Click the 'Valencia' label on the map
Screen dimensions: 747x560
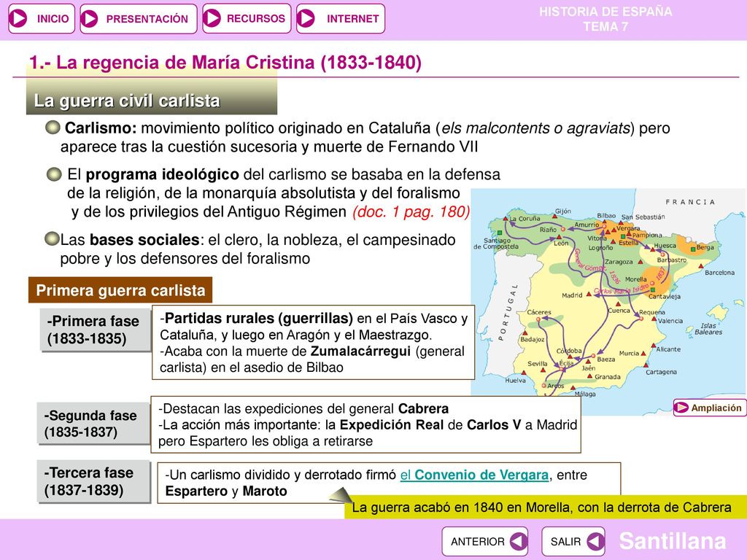click(x=670, y=321)
